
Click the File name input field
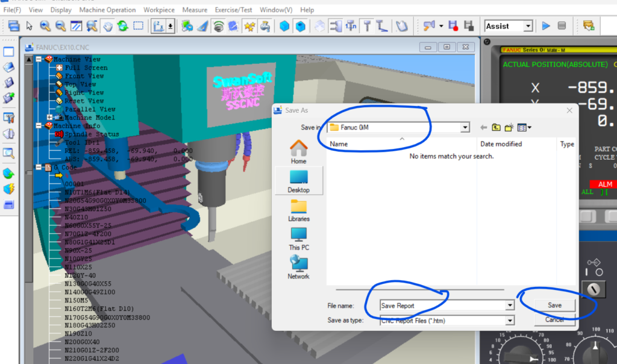pos(442,306)
